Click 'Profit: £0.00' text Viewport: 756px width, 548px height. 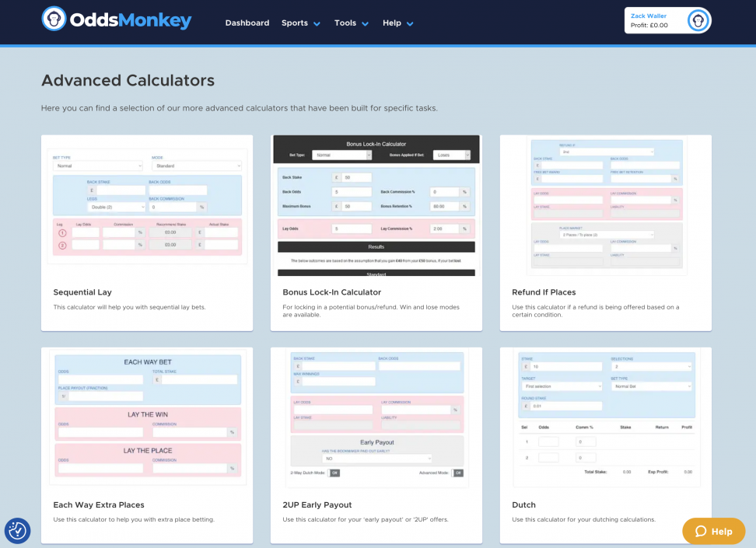[x=649, y=25]
